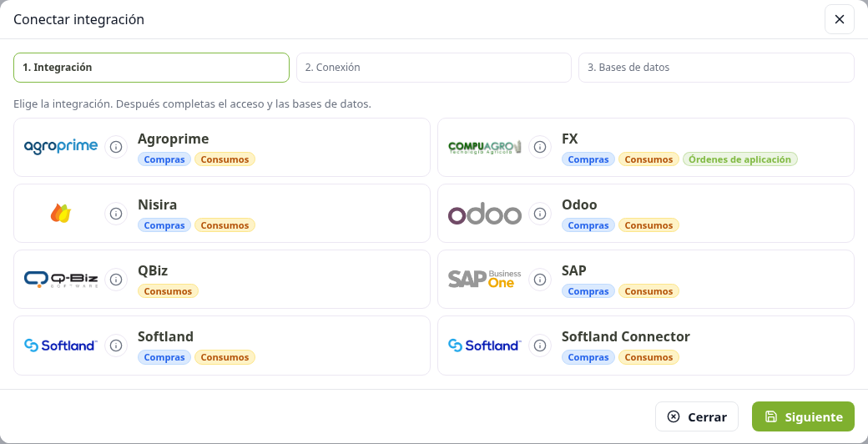This screenshot has width=868, height=444.
Task: Open info icon for FX integration
Action: (540, 147)
